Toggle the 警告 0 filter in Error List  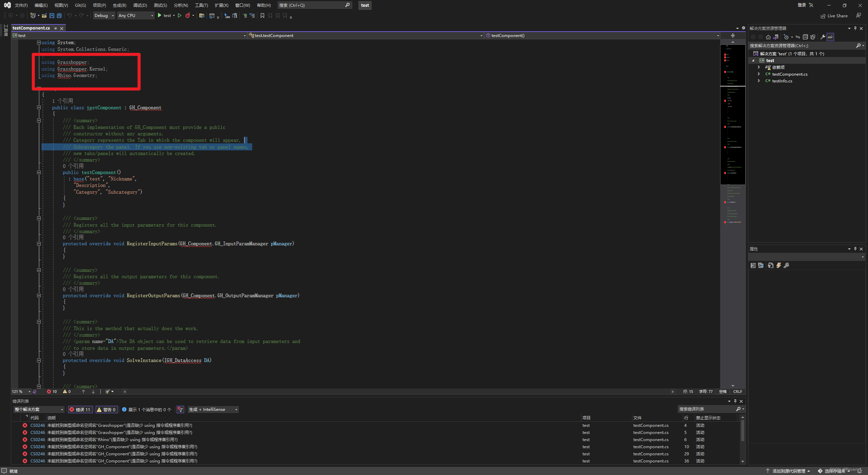[106, 409]
